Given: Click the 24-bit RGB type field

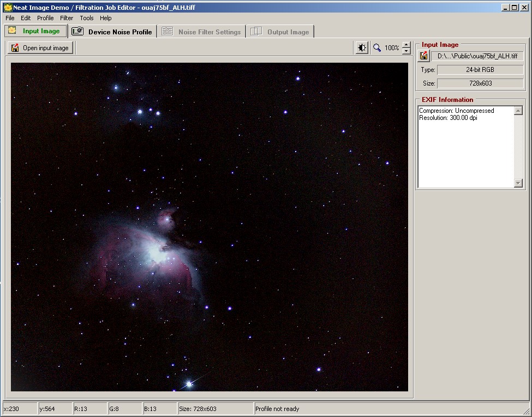Looking at the screenshot, I should tap(480, 70).
